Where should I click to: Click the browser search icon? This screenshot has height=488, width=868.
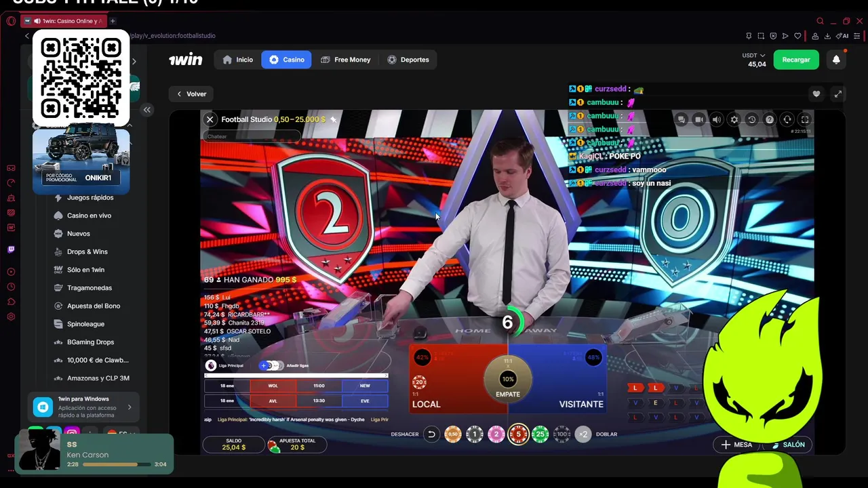tap(820, 21)
